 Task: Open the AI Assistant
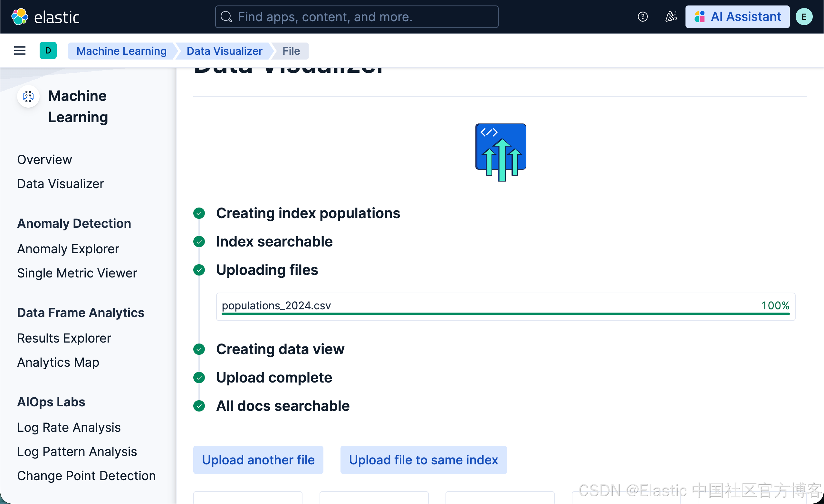click(737, 17)
